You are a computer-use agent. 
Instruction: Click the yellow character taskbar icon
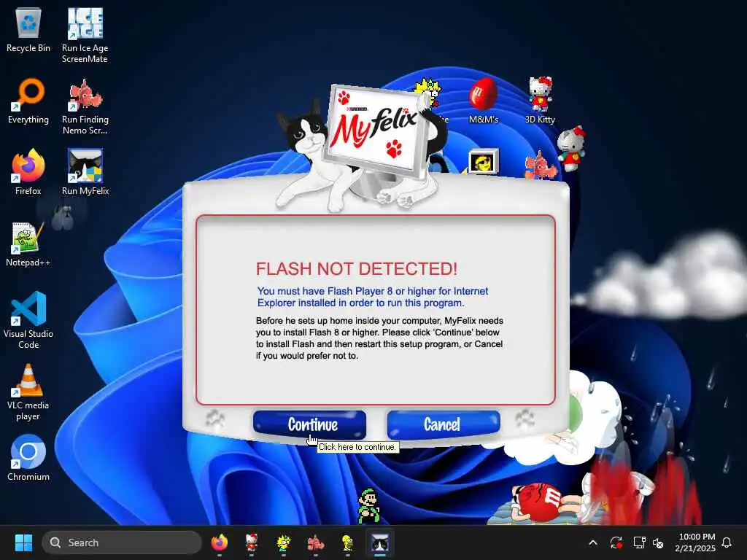click(x=347, y=542)
